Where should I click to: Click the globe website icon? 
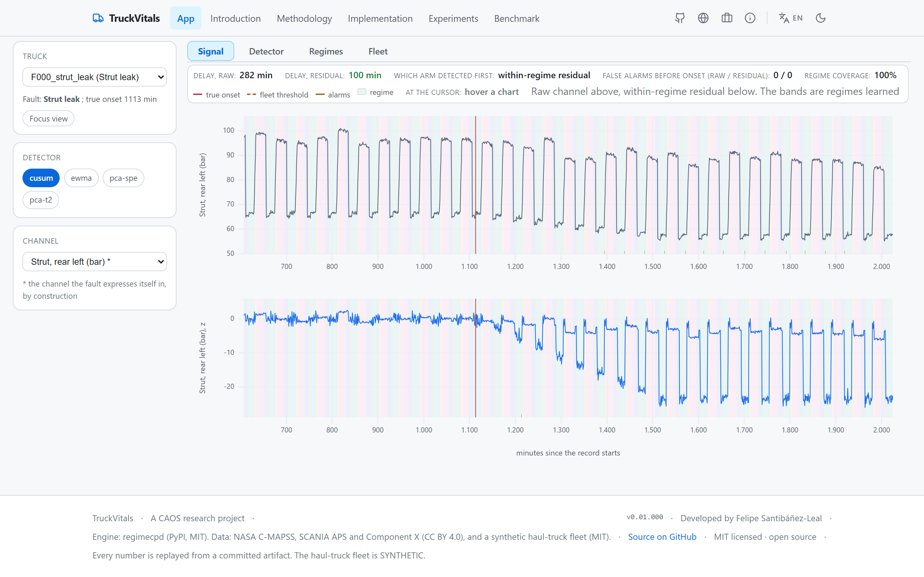[x=703, y=18]
